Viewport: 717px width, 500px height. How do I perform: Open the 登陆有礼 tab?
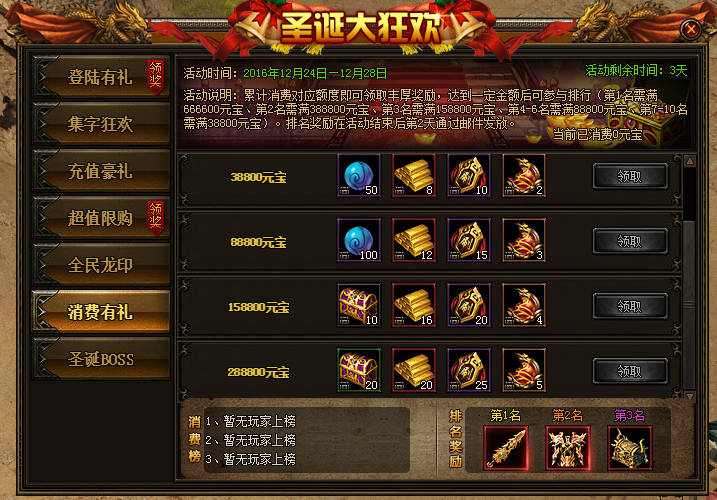101,77
